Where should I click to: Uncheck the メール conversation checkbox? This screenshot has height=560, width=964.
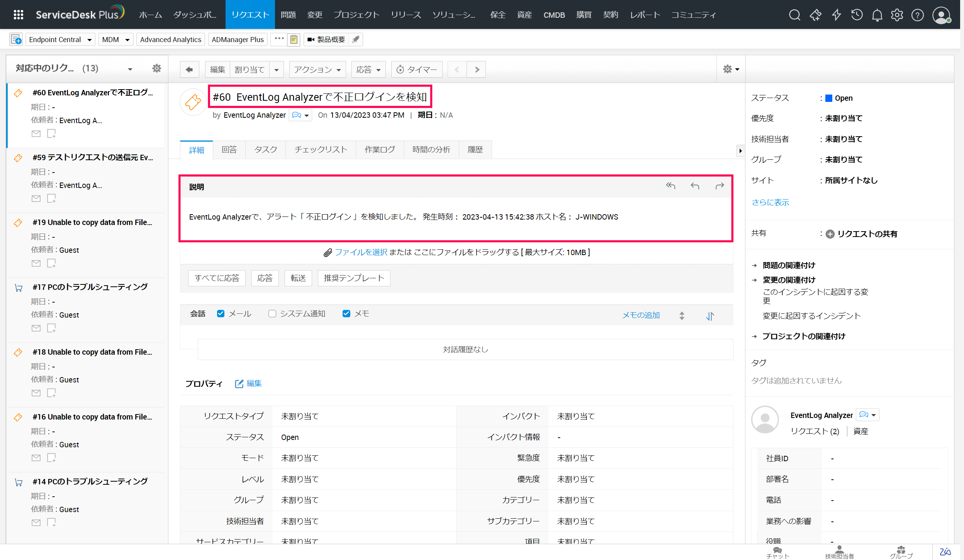[221, 313]
